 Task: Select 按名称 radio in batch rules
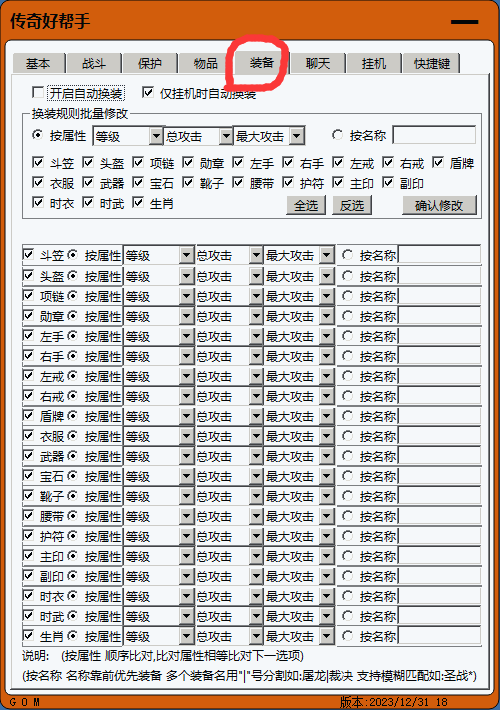pyautogui.click(x=337, y=135)
